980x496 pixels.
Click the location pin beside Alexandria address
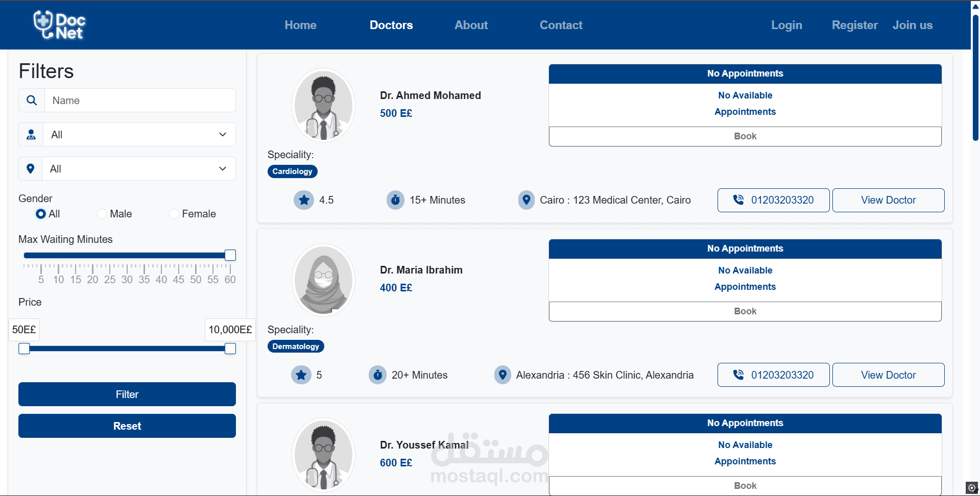pos(503,375)
